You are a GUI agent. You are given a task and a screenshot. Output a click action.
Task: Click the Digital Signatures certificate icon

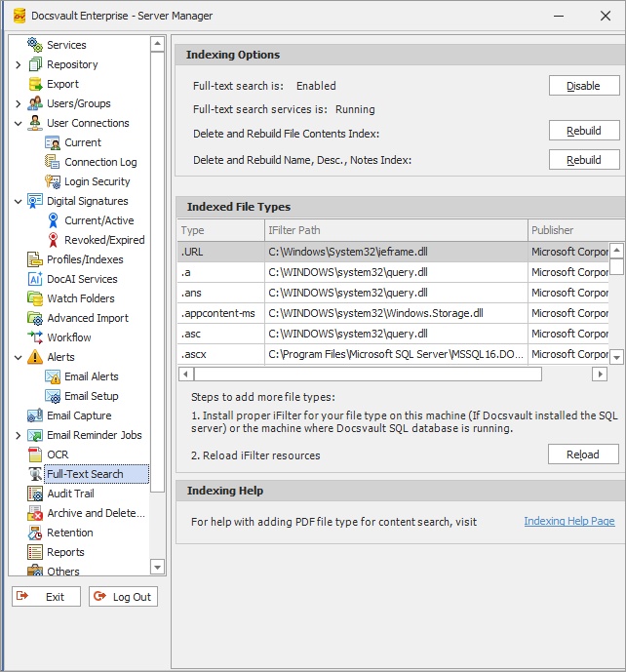tap(35, 201)
